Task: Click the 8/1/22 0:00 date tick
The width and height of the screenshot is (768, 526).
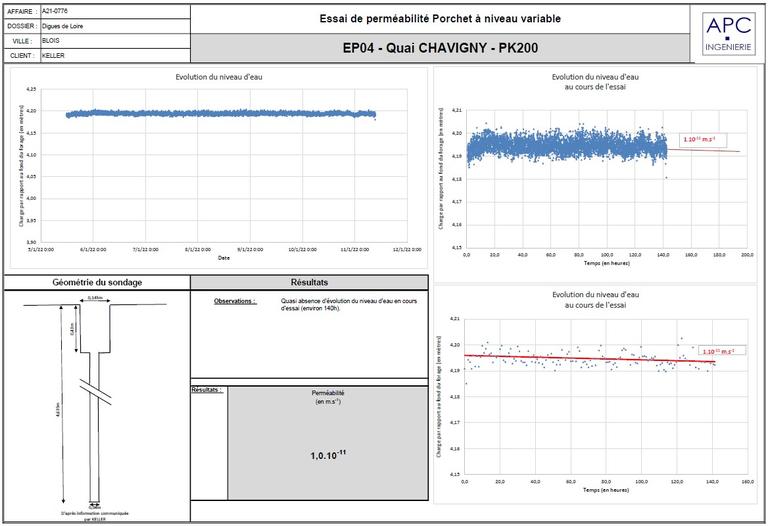Action: click(198, 249)
